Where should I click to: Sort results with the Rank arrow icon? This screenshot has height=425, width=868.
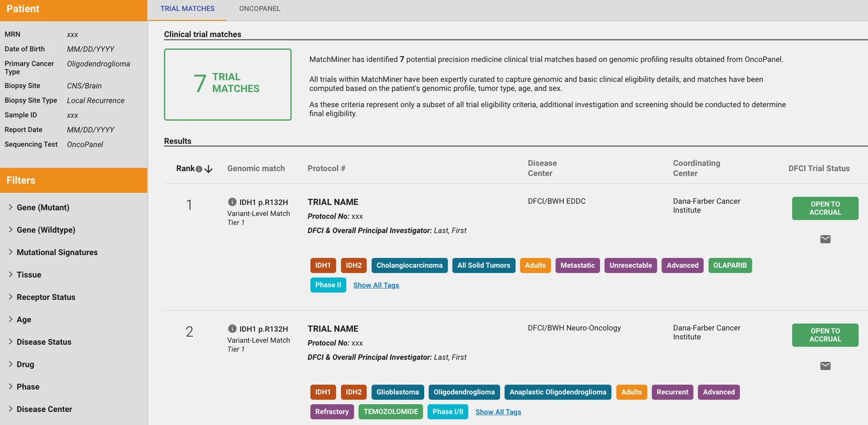click(x=208, y=169)
